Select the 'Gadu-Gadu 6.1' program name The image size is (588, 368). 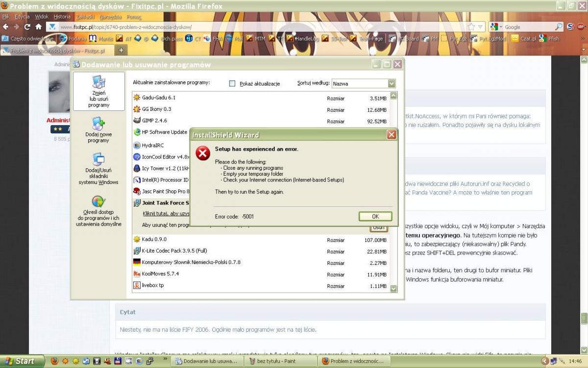[x=159, y=98]
